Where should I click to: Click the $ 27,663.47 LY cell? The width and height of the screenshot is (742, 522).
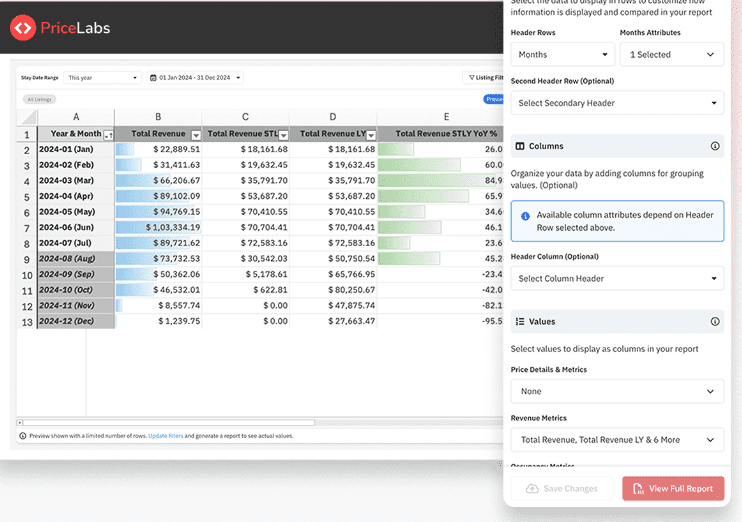coord(333,321)
